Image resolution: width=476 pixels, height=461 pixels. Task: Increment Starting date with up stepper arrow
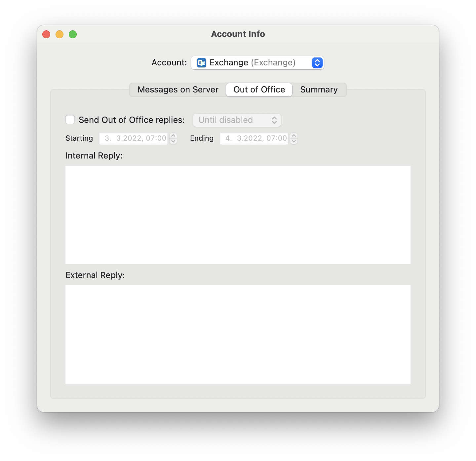173,136
